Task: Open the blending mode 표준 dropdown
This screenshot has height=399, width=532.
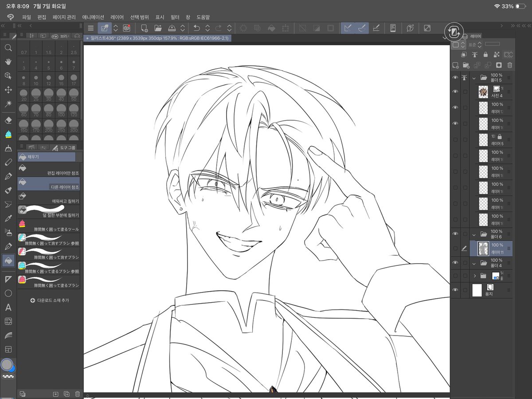Action: [x=474, y=45]
